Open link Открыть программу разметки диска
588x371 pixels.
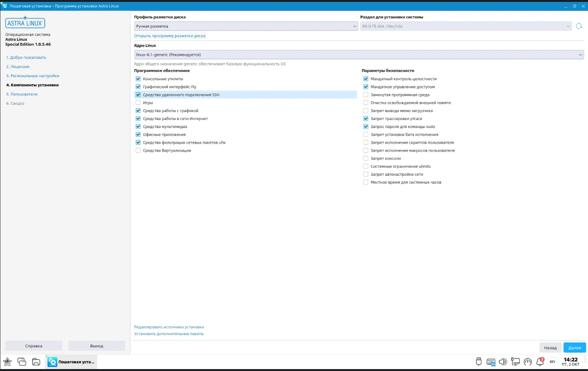[170, 36]
